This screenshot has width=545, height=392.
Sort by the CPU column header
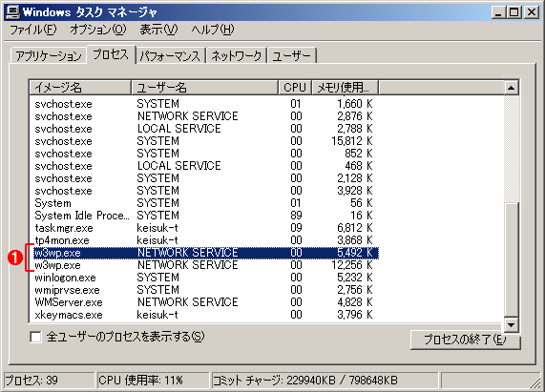tap(295, 88)
